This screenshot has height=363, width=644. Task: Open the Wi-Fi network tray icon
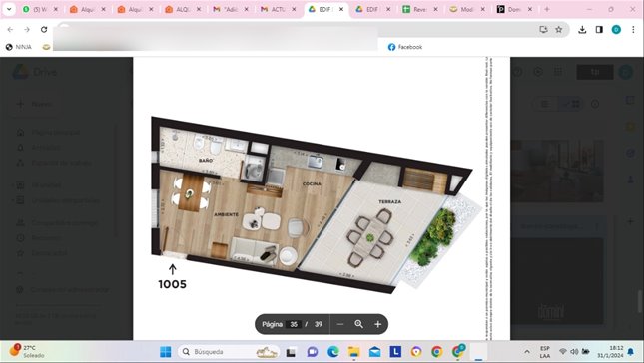563,352
